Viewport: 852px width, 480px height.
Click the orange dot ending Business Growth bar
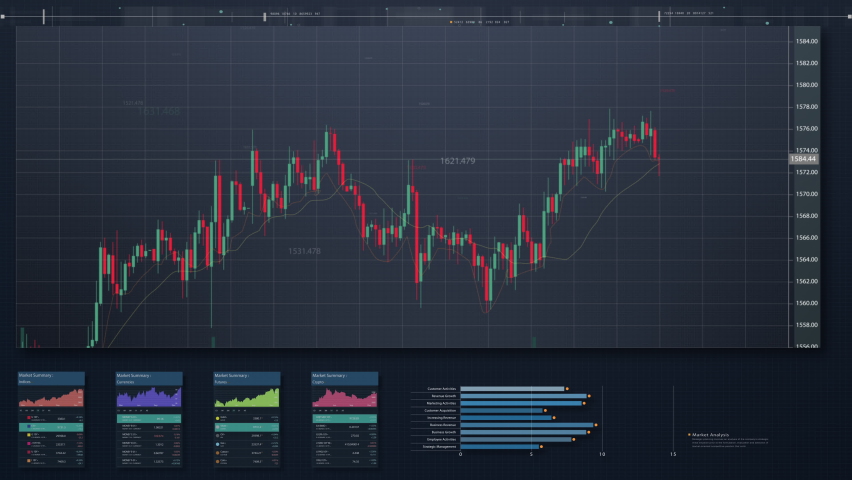pyautogui.click(x=589, y=432)
